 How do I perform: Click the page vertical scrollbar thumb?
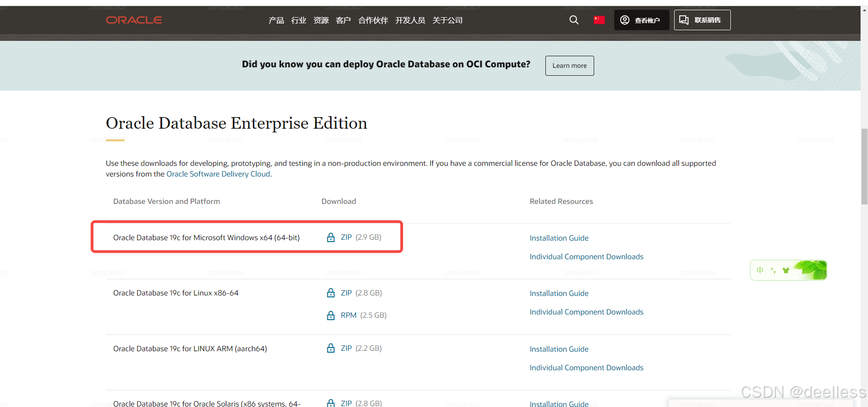point(864,166)
